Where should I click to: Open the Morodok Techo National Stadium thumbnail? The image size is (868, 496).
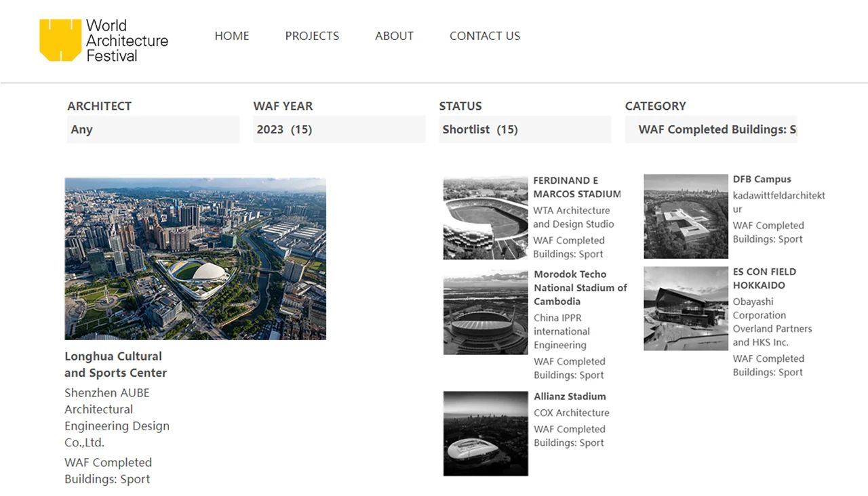pos(486,312)
